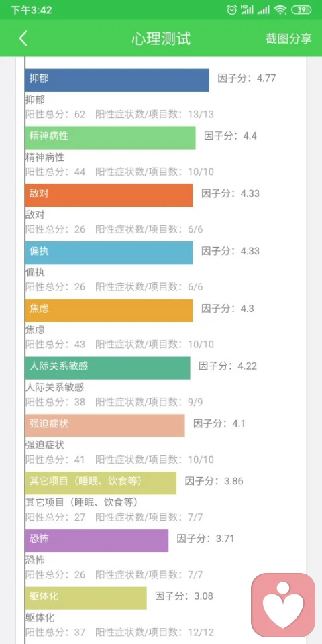Tap the Wi-Fi status icon
This screenshot has height=644, width=322.
tap(280, 10)
